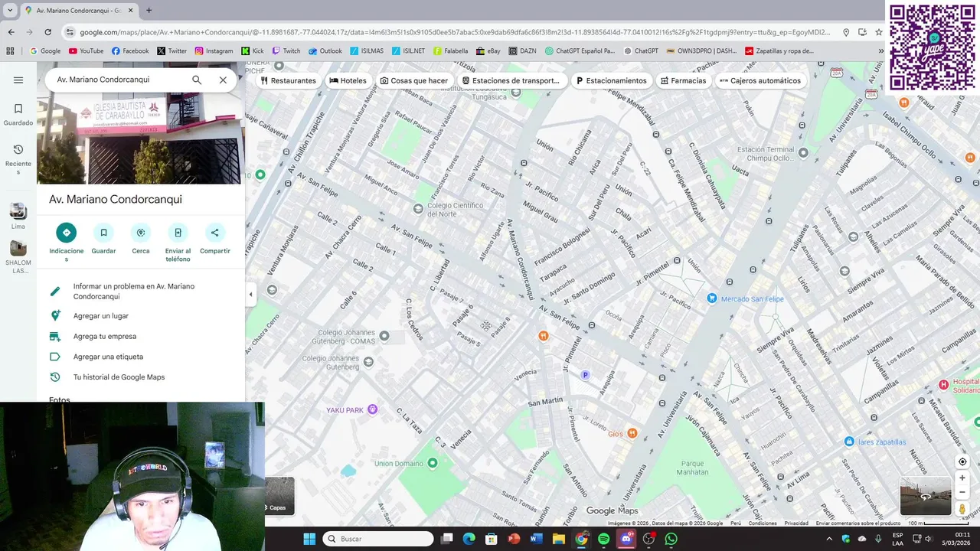This screenshot has height=551, width=980.
Task: Bookmark this page with the star icon
Action: click(879, 32)
